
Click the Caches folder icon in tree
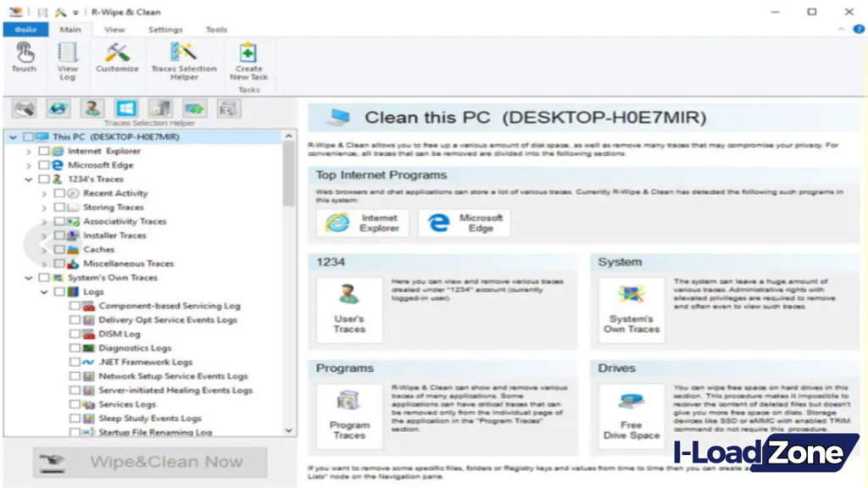pyautogui.click(x=73, y=250)
